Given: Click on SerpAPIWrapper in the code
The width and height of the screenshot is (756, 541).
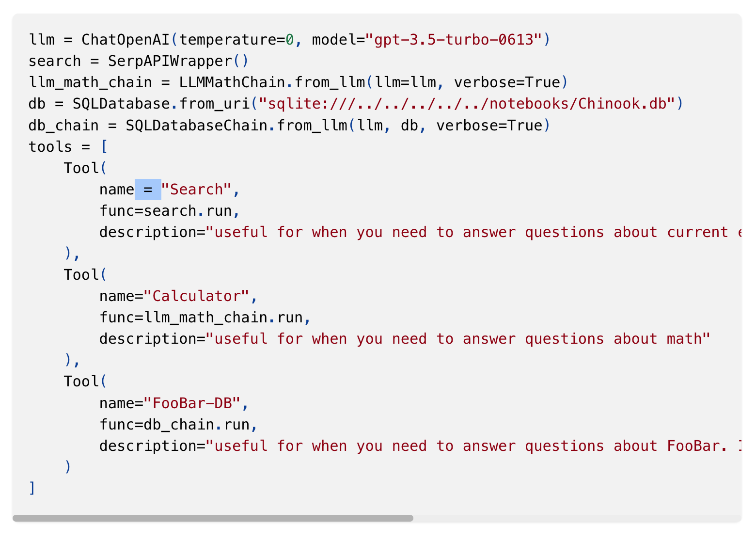Looking at the screenshot, I should click(170, 61).
